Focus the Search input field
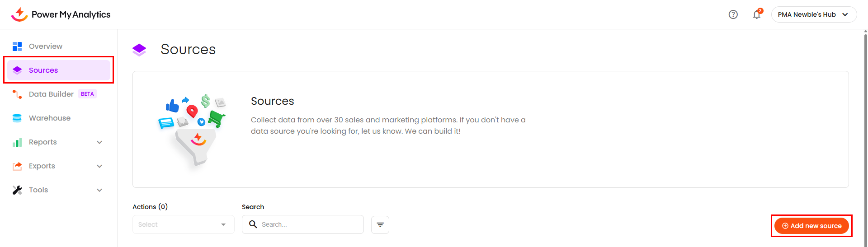 (x=310, y=224)
